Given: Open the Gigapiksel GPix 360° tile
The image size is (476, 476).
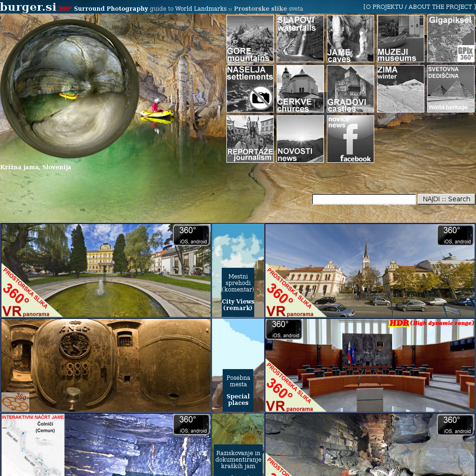Looking at the screenshot, I should pos(451,39).
